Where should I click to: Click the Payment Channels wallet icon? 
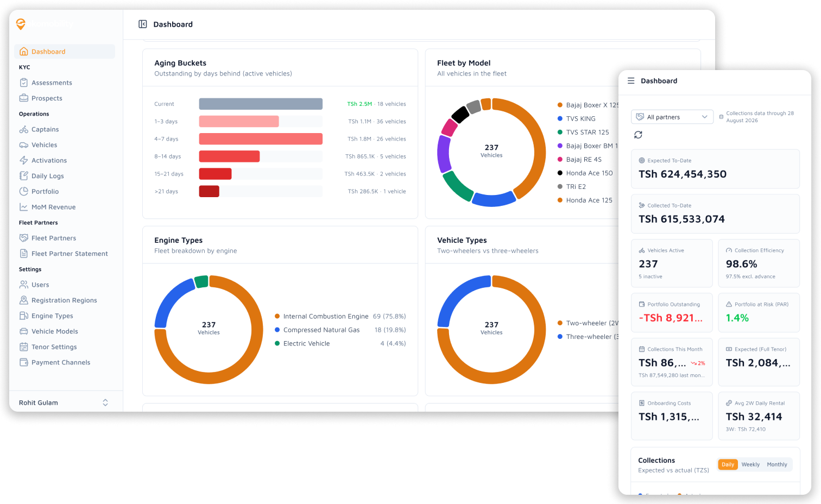pyautogui.click(x=24, y=362)
